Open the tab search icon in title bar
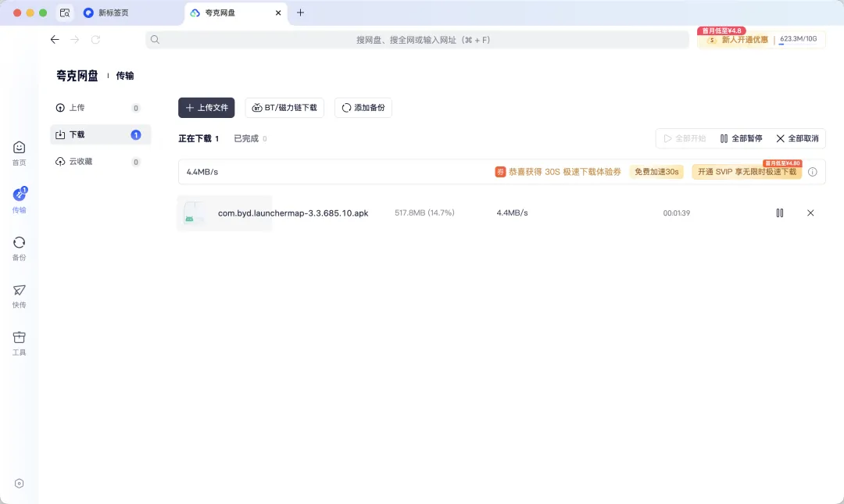Image resolution: width=844 pixels, height=504 pixels. (x=65, y=13)
